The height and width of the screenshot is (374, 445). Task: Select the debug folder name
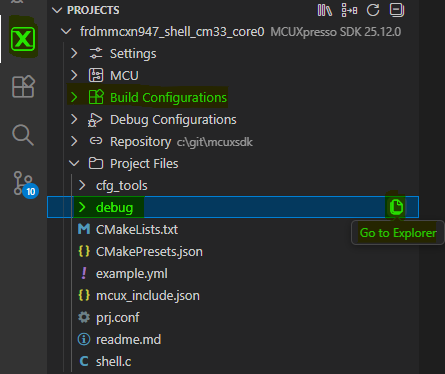pos(115,208)
